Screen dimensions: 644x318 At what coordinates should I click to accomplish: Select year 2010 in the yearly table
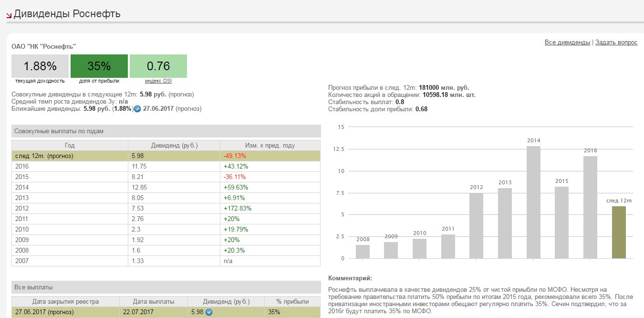pos(22,229)
